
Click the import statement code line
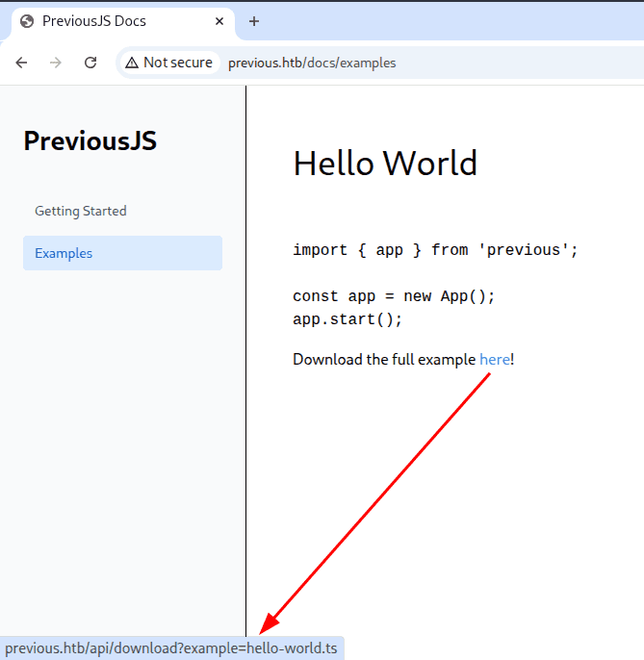pyautogui.click(x=435, y=250)
